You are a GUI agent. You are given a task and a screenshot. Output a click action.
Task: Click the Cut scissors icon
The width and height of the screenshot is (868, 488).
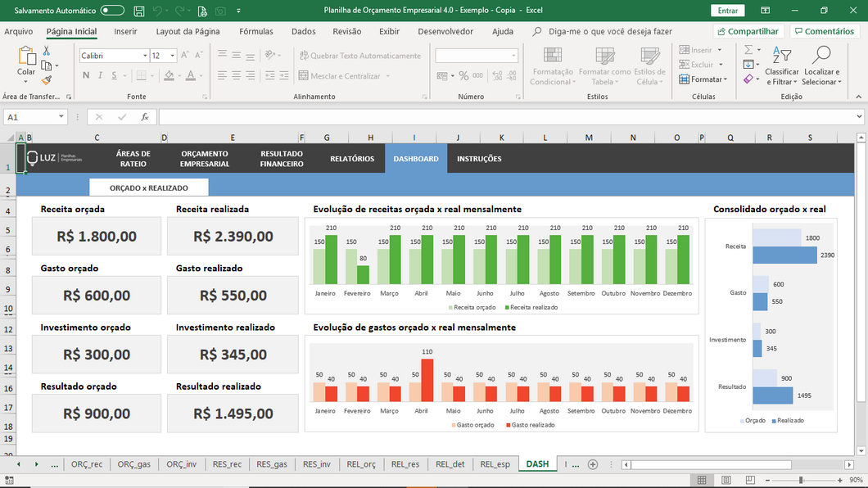point(47,51)
